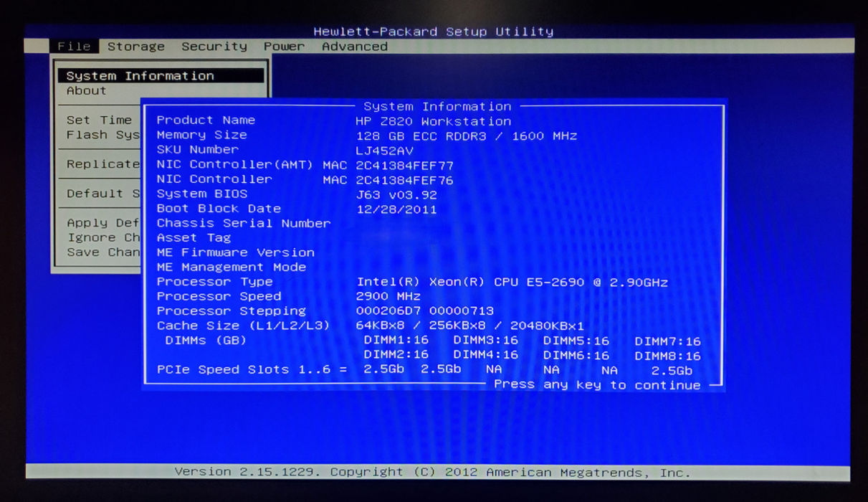Click the Processor Type label

(x=214, y=282)
